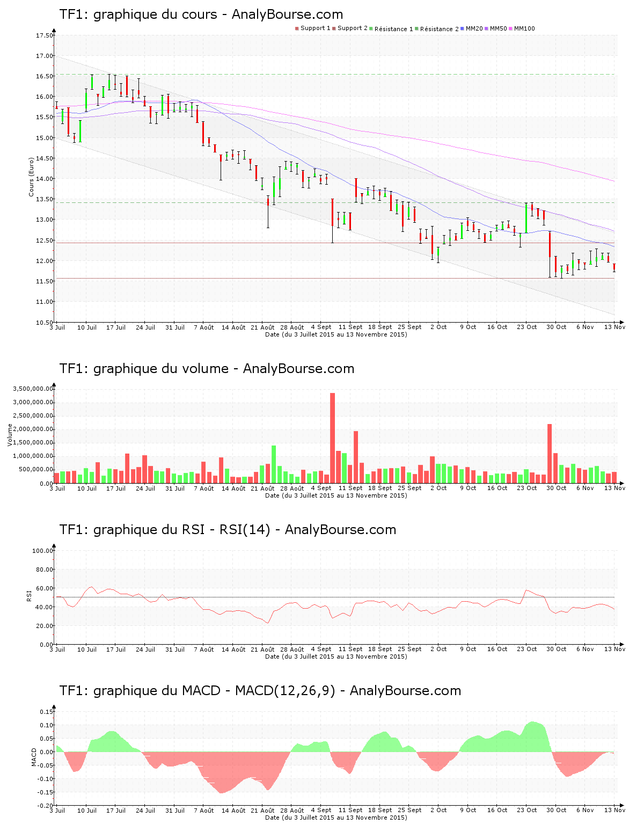This screenshot has width=644, height=832.
Task: Click the 'TF1: graphique du volume' title
Action: click(144, 369)
